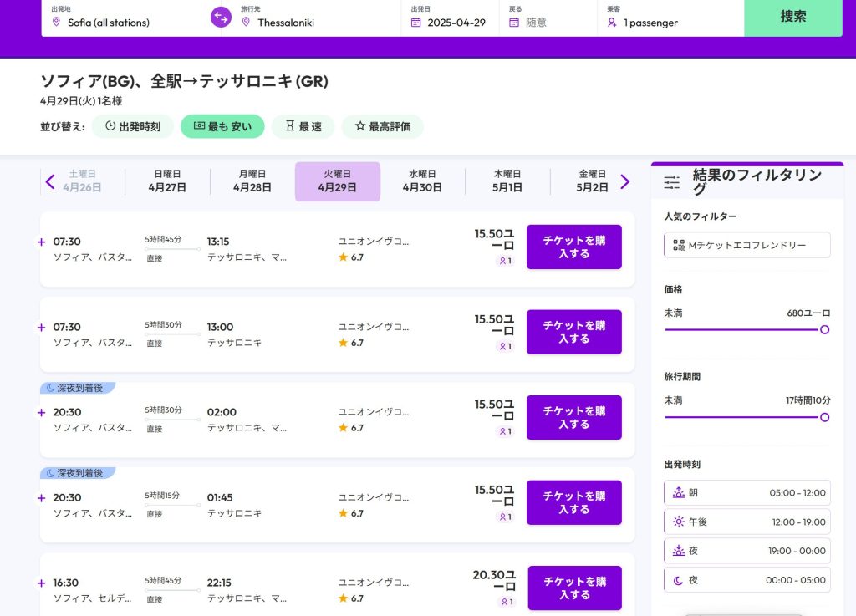Expand details of the 07:30 to 13:15 trip
This screenshot has width=856, height=616.
42,242
